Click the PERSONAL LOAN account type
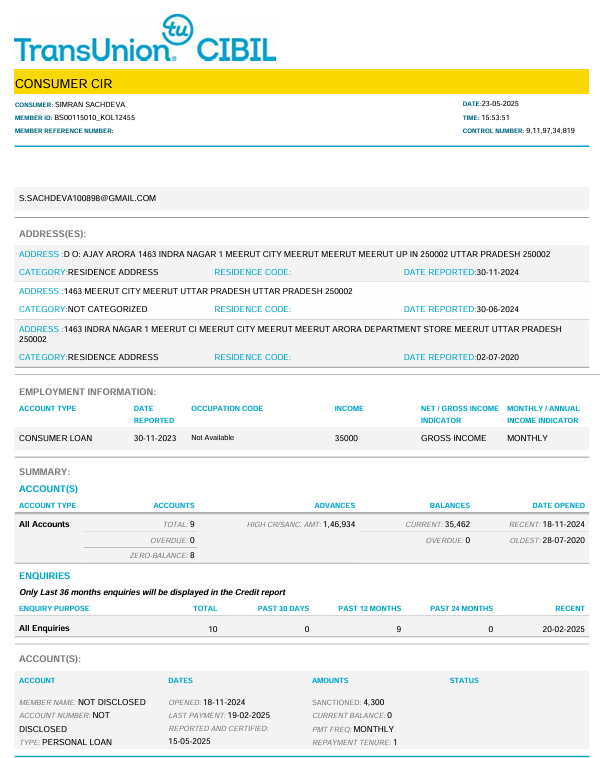 [x=79, y=742]
